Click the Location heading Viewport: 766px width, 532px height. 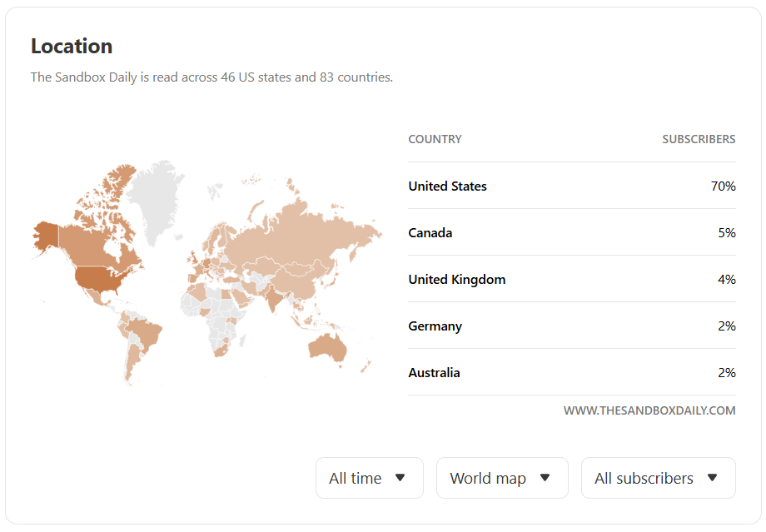(x=72, y=46)
